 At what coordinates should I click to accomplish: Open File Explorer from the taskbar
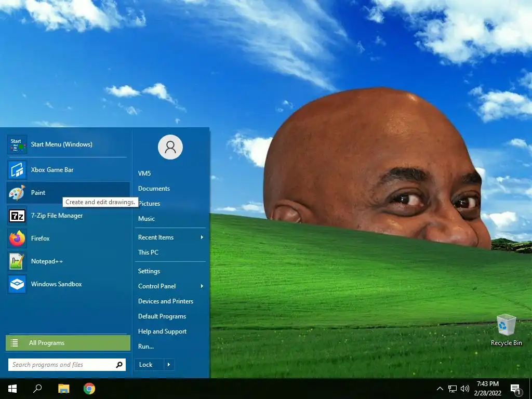(x=63, y=389)
